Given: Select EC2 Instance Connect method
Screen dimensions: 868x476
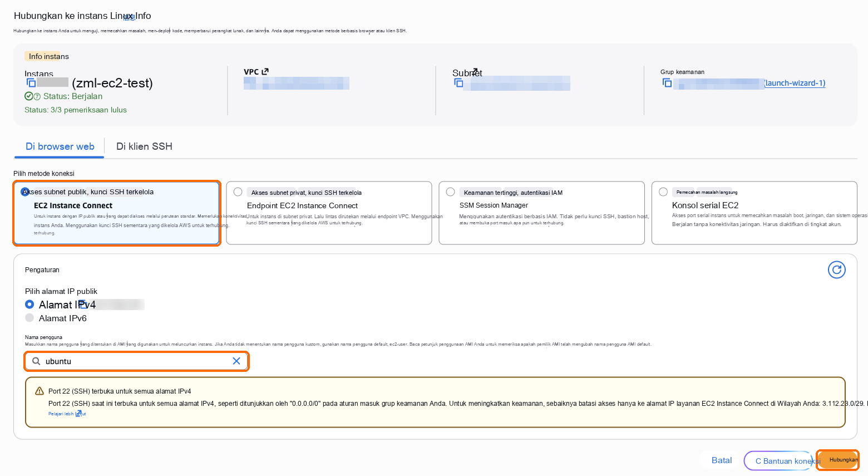Looking at the screenshot, I should tap(117, 213).
